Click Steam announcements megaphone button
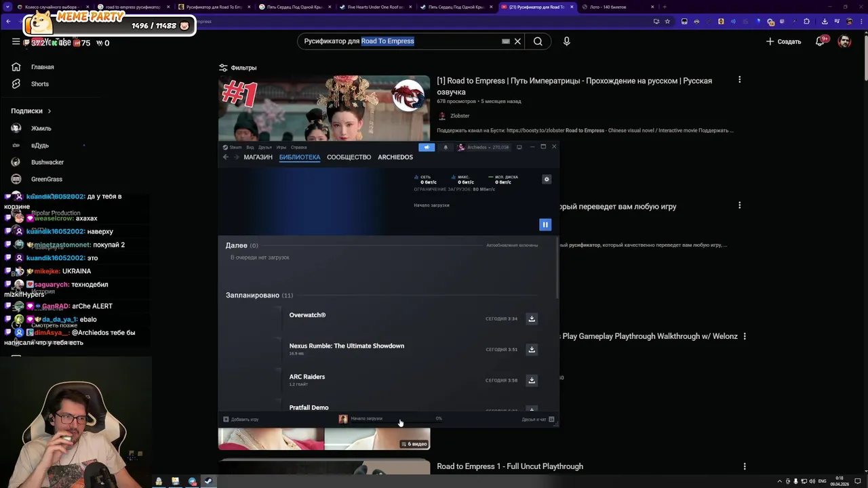This screenshot has height=488, width=868. click(427, 147)
